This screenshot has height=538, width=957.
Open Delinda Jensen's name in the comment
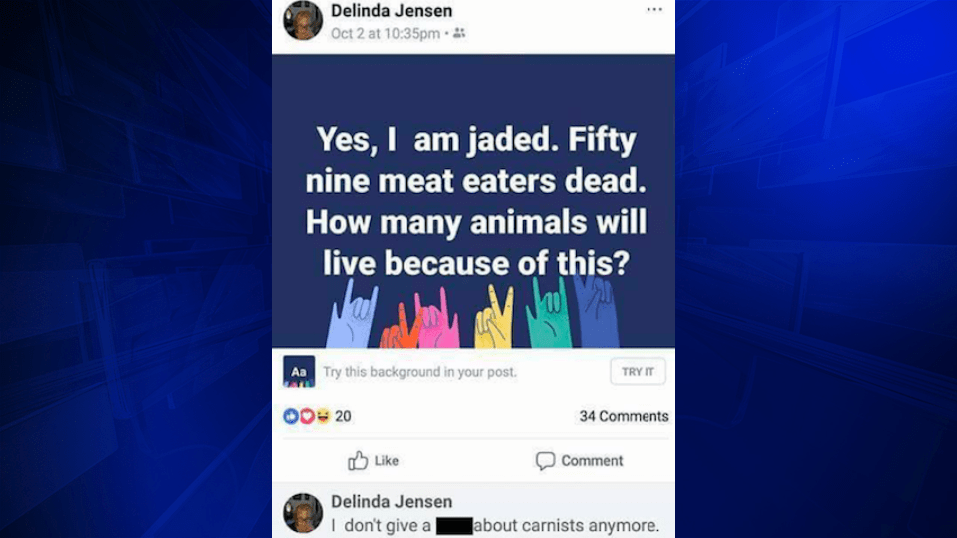(x=391, y=502)
